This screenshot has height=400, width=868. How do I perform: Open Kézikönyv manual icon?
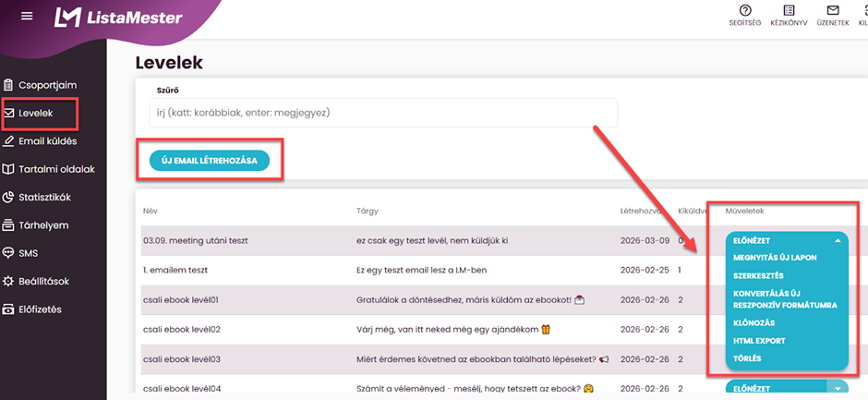(x=788, y=10)
